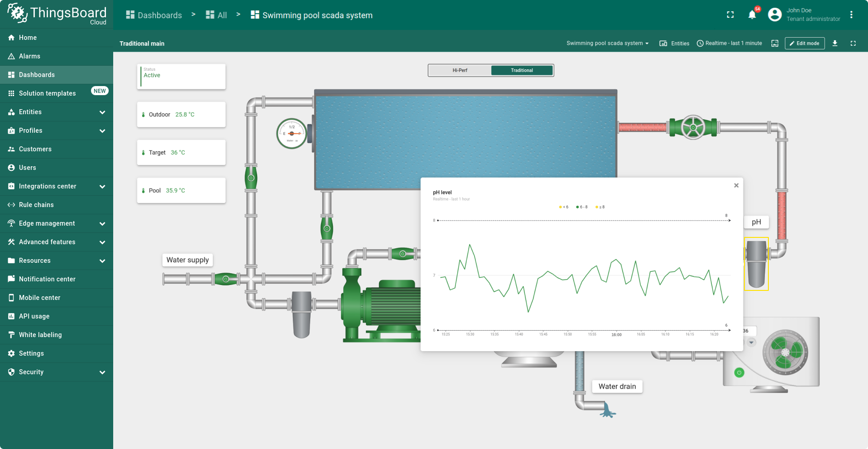Screen dimensions: 868x449
Task: Click the Edit mode button
Action: [x=804, y=43]
